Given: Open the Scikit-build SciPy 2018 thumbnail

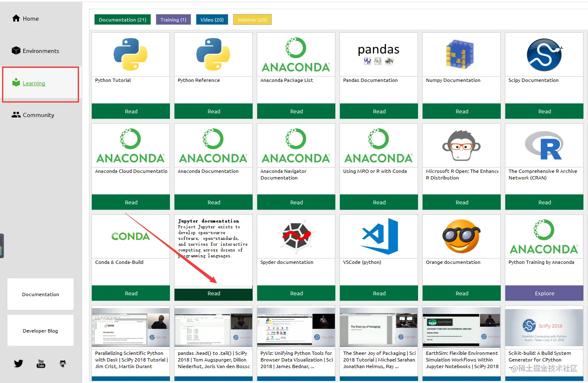Looking at the screenshot, I should [x=544, y=327].
